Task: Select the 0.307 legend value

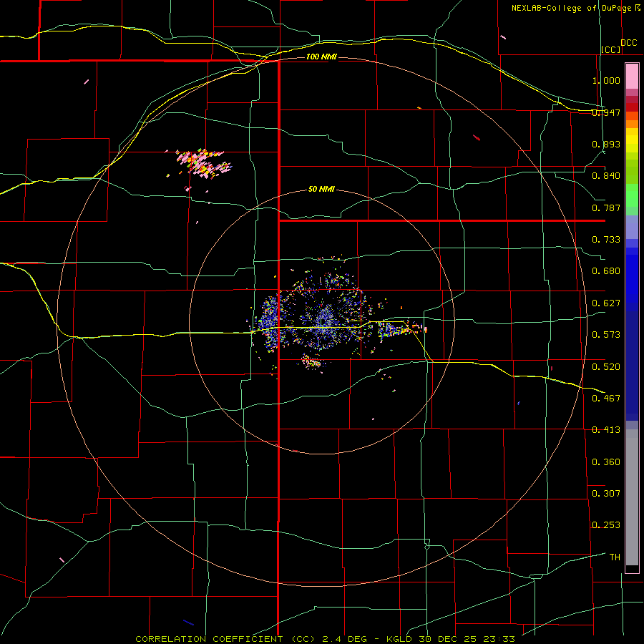Action: [x=606, y=493]
